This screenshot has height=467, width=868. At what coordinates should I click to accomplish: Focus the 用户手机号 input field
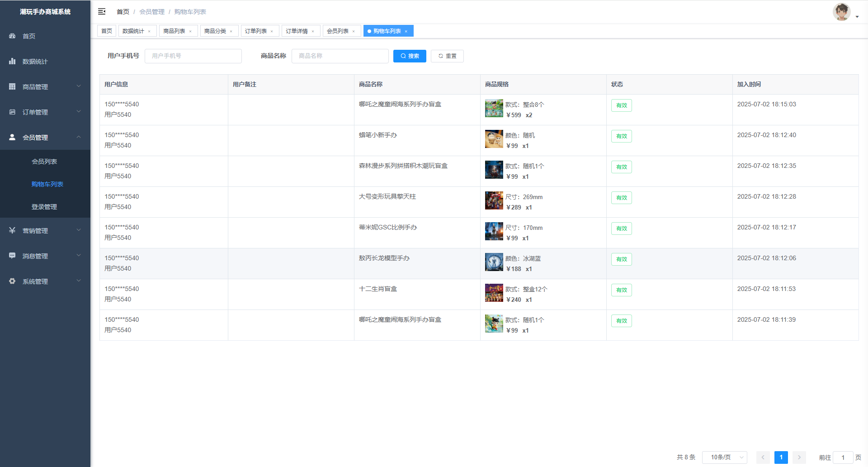tap(193, 56)
